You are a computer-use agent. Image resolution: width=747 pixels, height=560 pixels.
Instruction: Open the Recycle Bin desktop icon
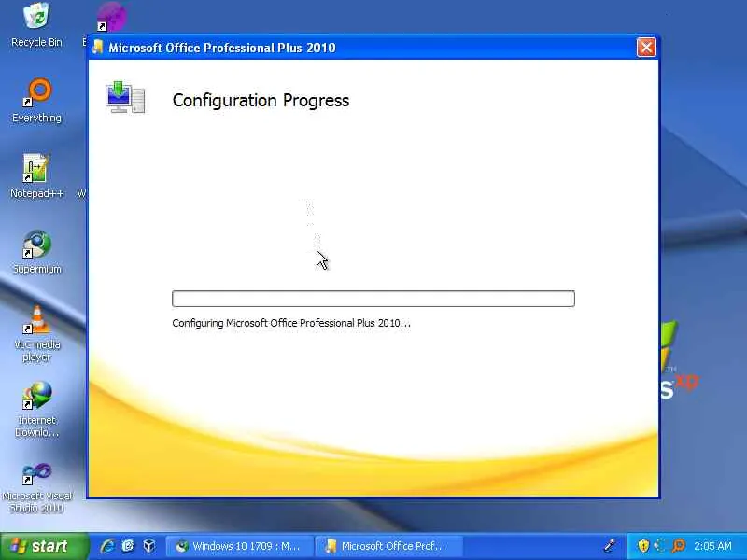(36, 25)
